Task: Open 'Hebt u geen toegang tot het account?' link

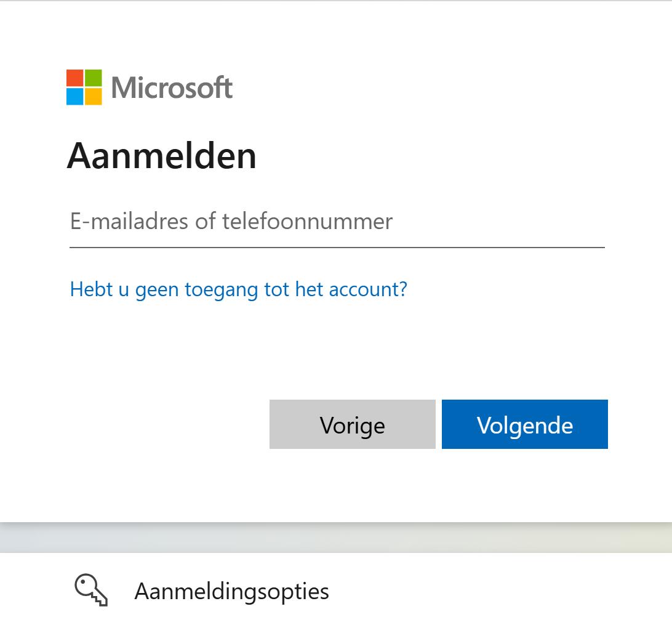Action: click(238, 289)
